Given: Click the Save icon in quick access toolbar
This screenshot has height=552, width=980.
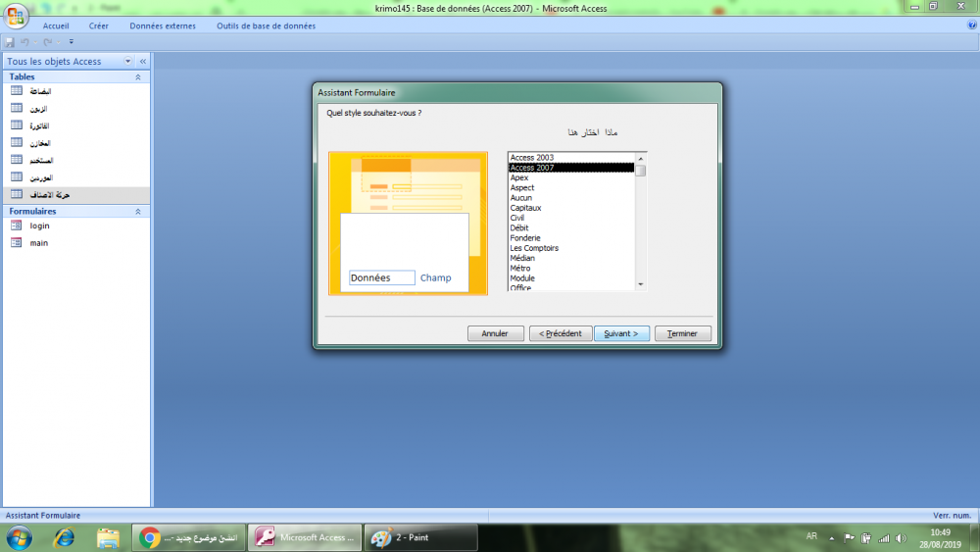Looking at the screenshot, I should [x=10, y=42].
